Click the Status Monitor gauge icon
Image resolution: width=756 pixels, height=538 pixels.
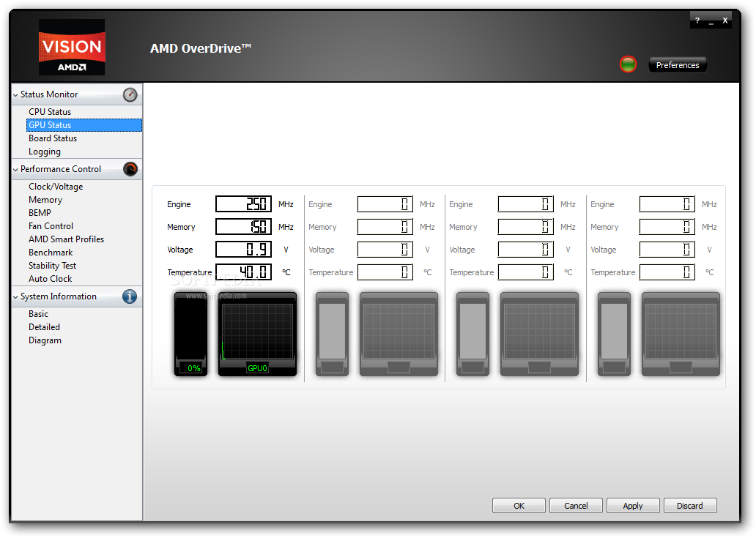(x=130, y=95)
